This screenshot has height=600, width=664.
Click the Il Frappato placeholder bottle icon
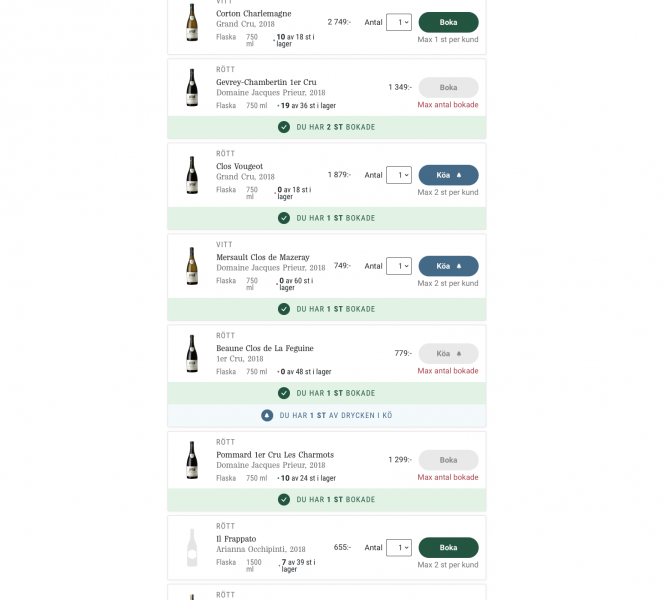pyautogui.click(x=192, y=547)
